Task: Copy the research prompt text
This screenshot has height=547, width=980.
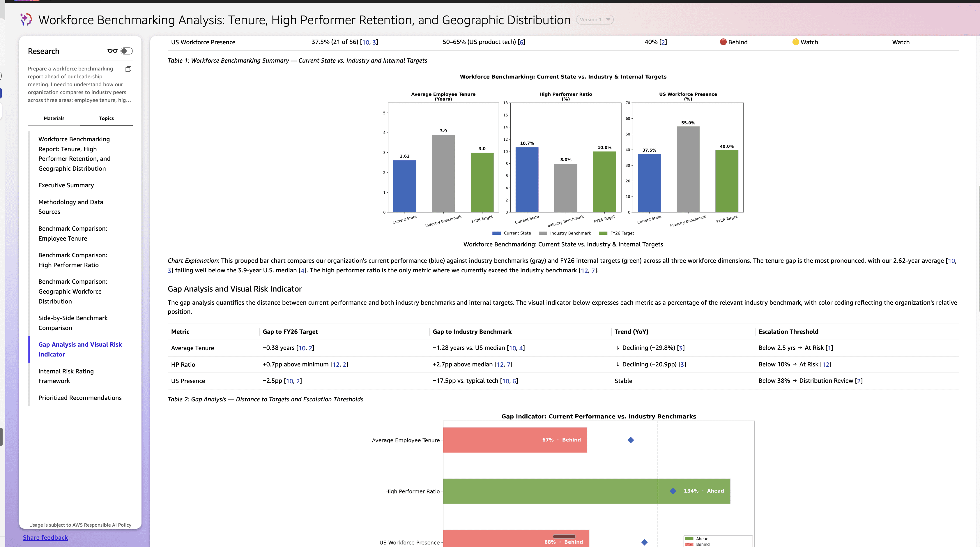Action: 128,69
